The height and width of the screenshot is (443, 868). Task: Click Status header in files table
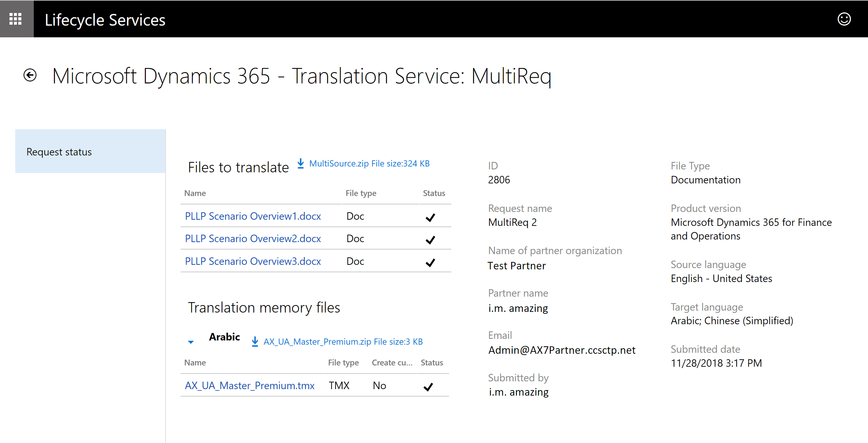[x=434, y=193]
